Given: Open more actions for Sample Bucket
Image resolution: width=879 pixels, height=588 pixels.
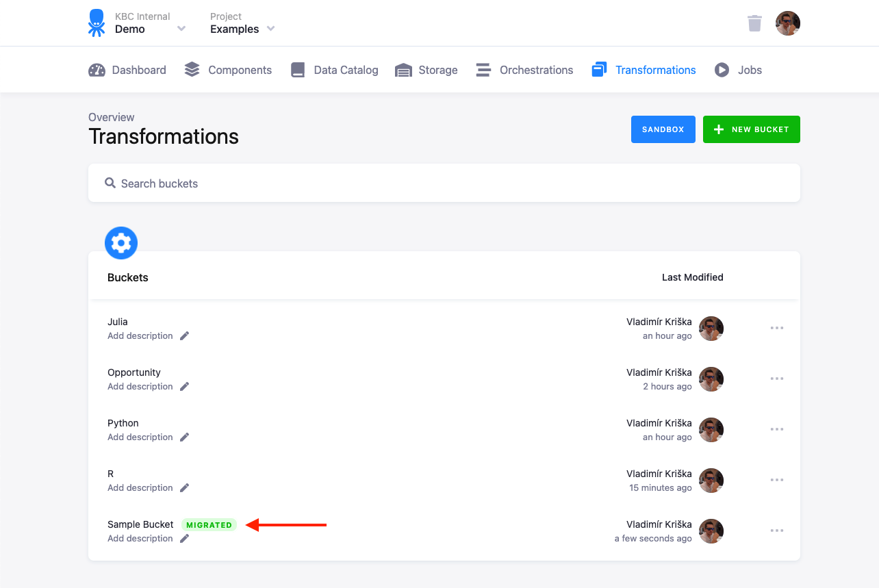Looking at the screenshot, I should click(776, 531).
